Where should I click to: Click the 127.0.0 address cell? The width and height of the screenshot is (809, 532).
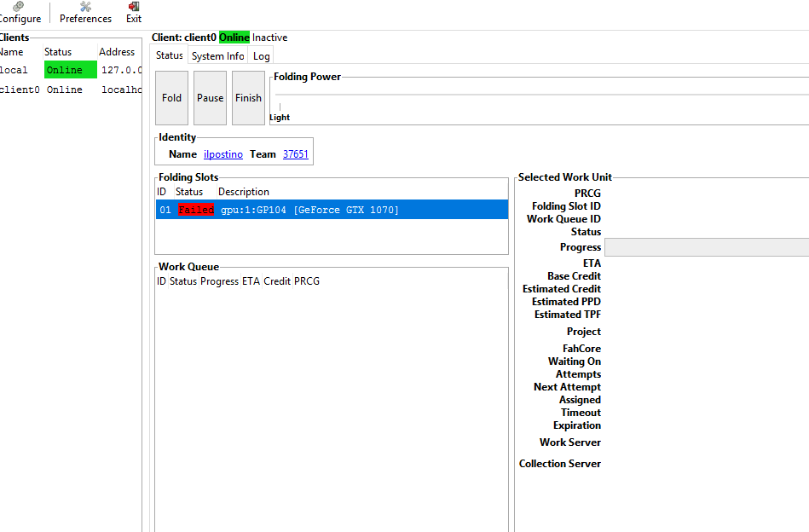pyautogui.click(x=121, y=70)
